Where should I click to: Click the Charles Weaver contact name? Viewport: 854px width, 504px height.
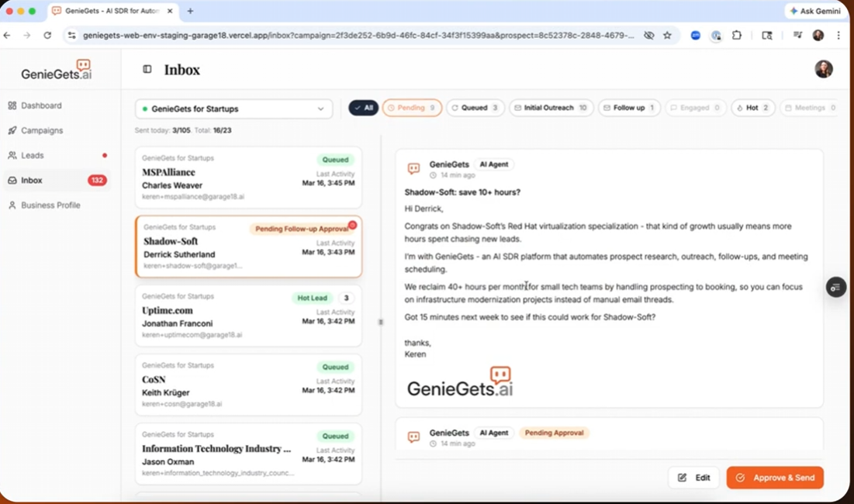(172, 185)
